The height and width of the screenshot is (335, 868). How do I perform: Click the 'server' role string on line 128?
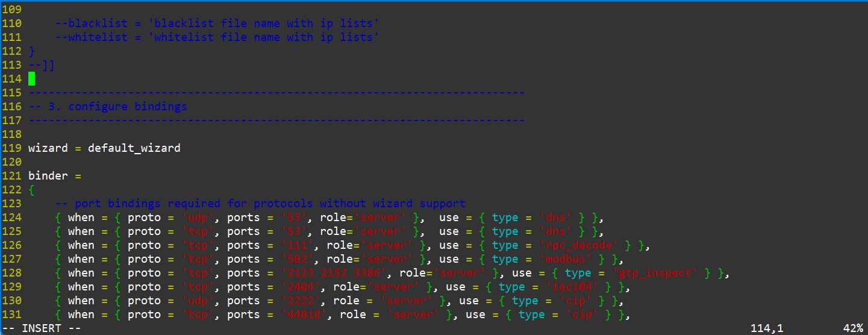460,273
